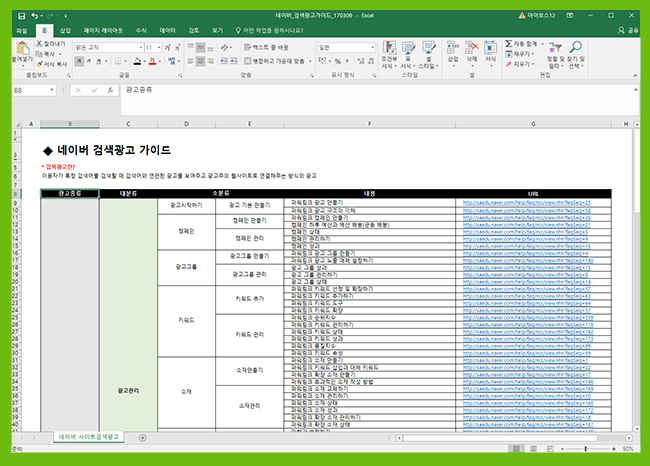Image resolution: width=650 pixels, height=466 pixels.
Task: Open the font size dropdown
Action: (x=159, y=48)
